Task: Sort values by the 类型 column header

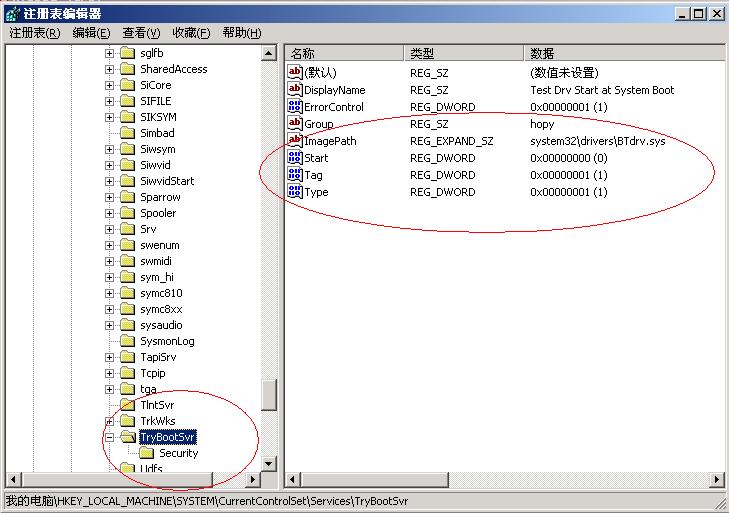Action: [x=464, y=53]
